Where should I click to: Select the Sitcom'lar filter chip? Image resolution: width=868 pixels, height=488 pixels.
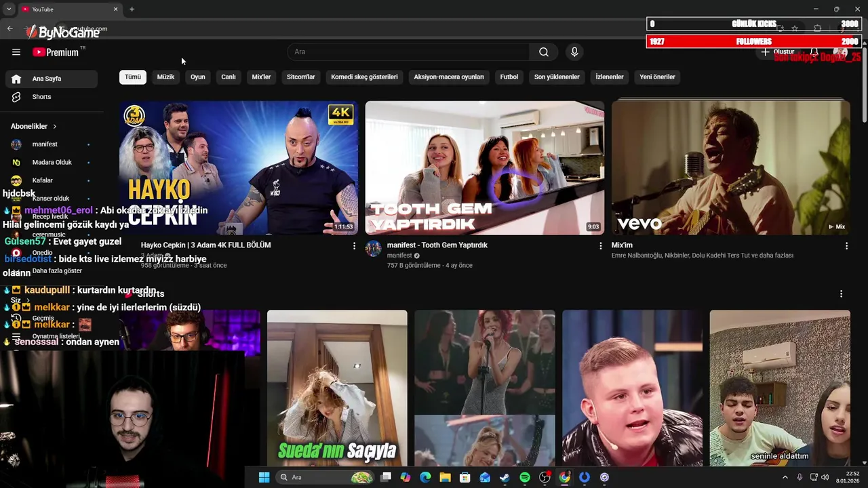tap(300, 77)
